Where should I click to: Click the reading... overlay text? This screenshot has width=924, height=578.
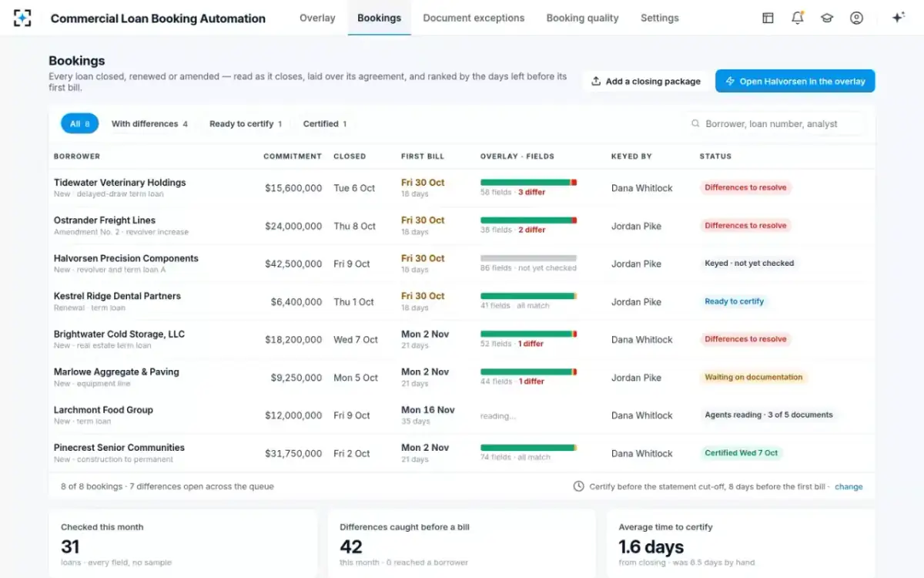[x=498, y=416]
